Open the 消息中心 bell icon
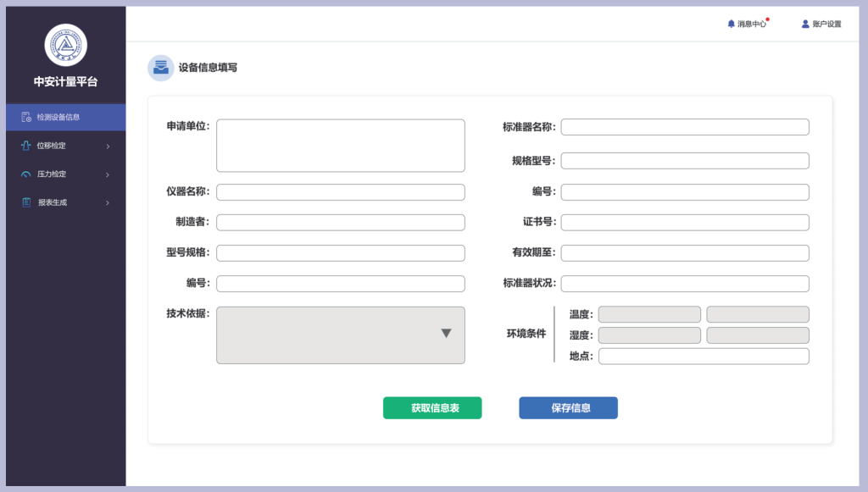The image size is (868, 492). click(x=731, y=24)
